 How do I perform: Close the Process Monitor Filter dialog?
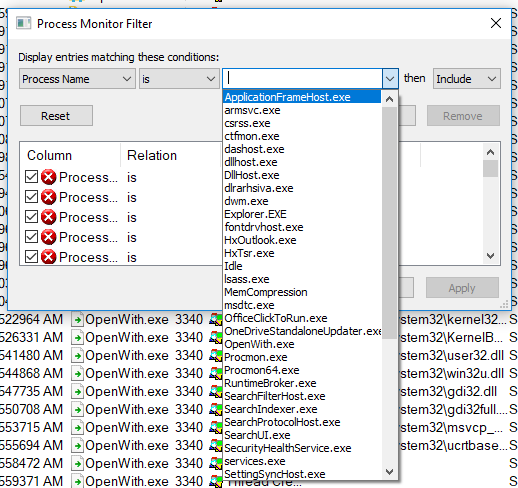pyautogui.click(x=496, y=23)
